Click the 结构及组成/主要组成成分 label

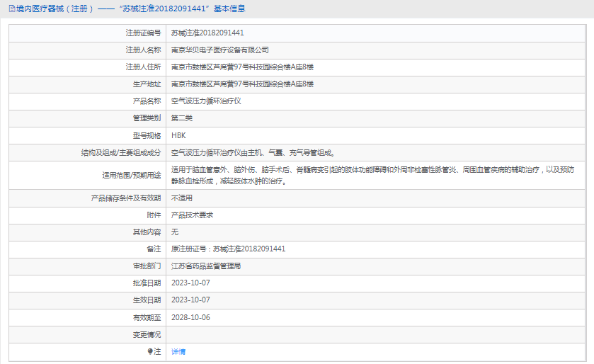coord(121,153)
